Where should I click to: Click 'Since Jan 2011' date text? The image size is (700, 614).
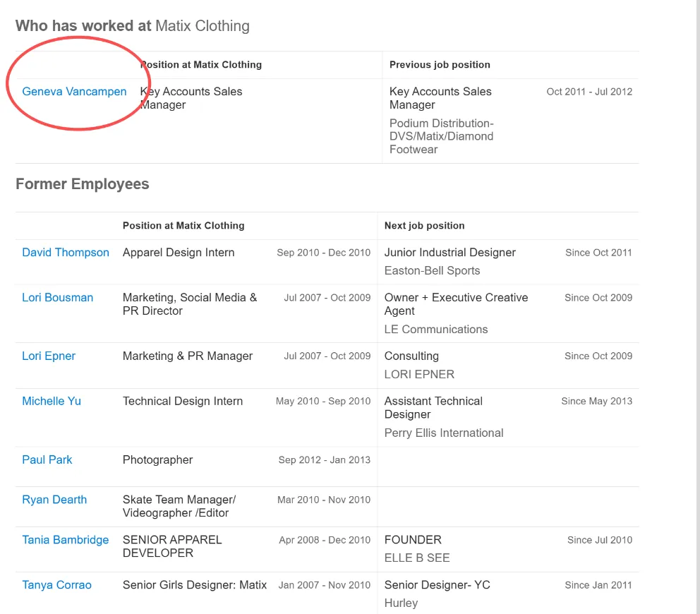pyautogui.click(x=598, y=585)
